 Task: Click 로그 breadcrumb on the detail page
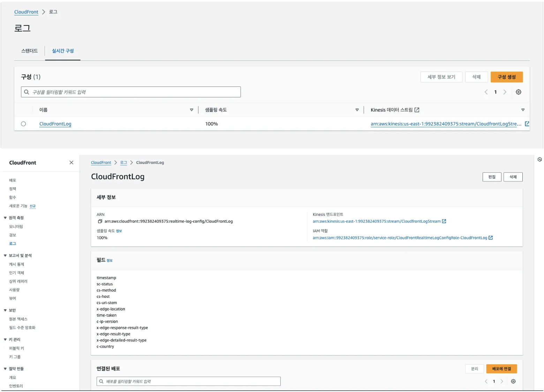coord(123,163)
